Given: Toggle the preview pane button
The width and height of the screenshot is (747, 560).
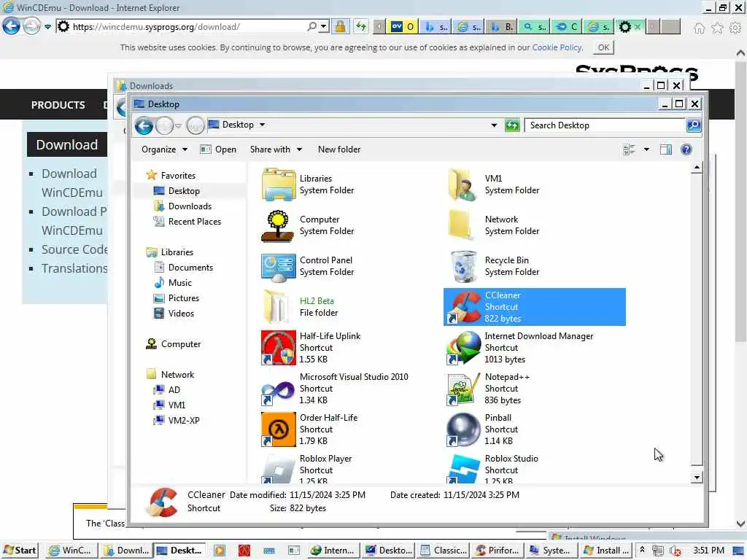Looking at the screenshot, I should pyautogui.click(x=665, y=150).
